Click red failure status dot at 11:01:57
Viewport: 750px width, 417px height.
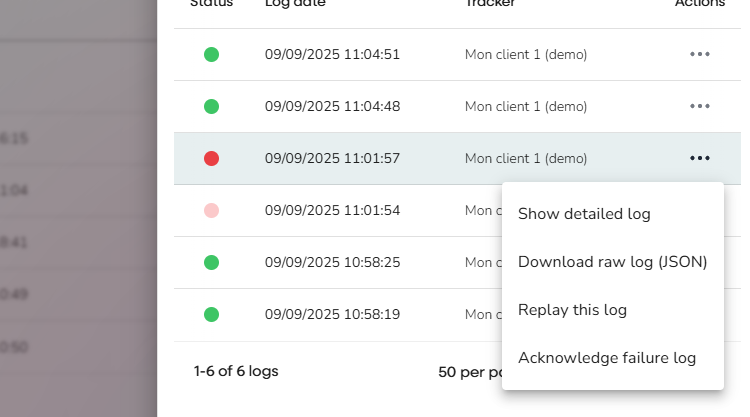211,158
